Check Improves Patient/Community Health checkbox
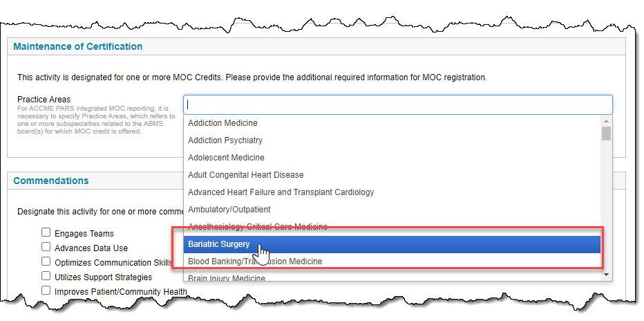644x321 pixels. click(x=46, y=291)
